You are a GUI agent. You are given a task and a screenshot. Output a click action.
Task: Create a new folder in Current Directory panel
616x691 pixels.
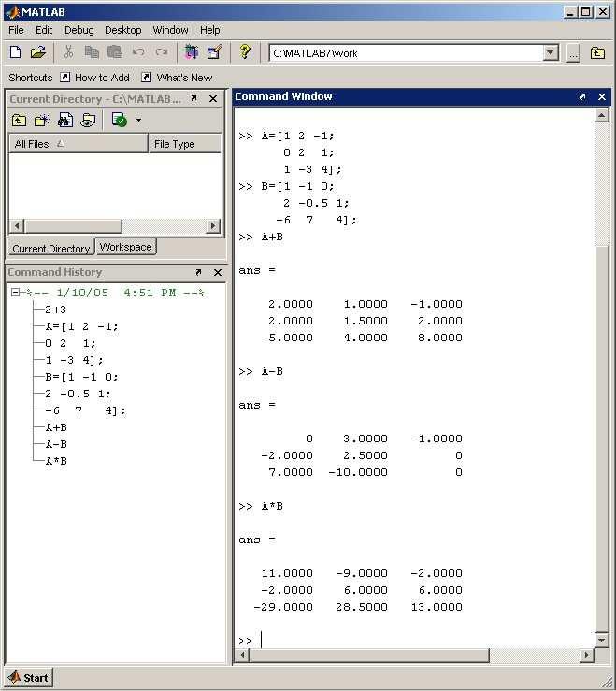(x=42, y=120)
